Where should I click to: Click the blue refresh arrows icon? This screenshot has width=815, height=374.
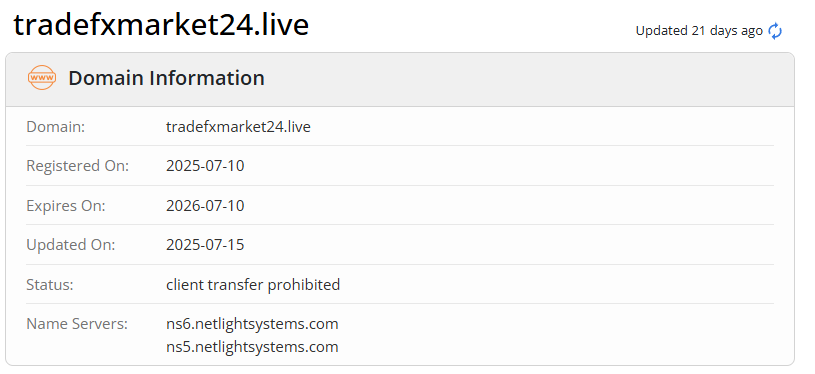[775, 31]
